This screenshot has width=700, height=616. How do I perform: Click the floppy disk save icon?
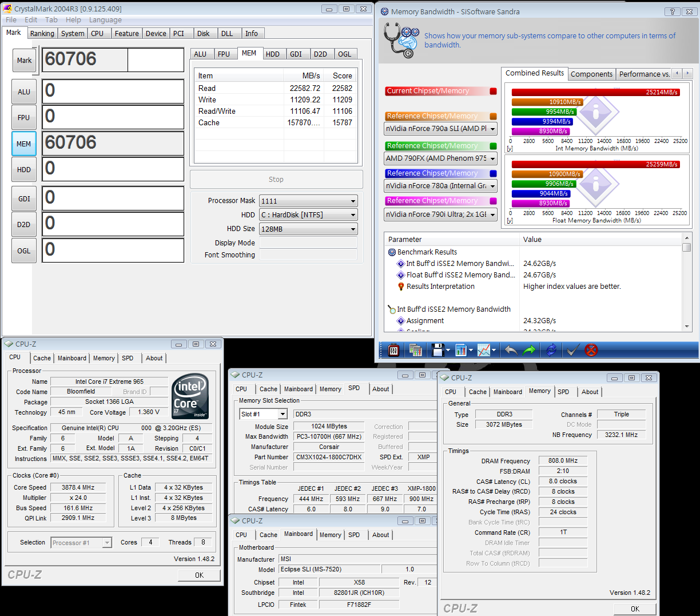pos(437,350)
